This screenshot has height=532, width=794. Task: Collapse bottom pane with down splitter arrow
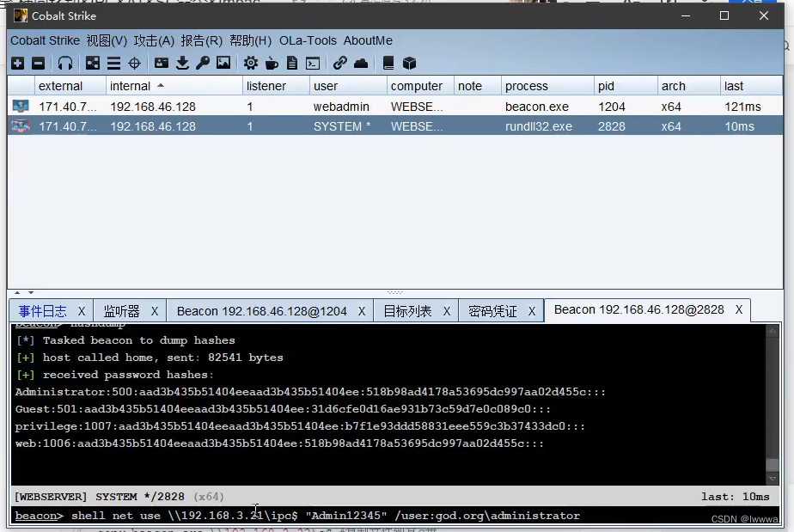pyautogui.click(x=31, y=292)
